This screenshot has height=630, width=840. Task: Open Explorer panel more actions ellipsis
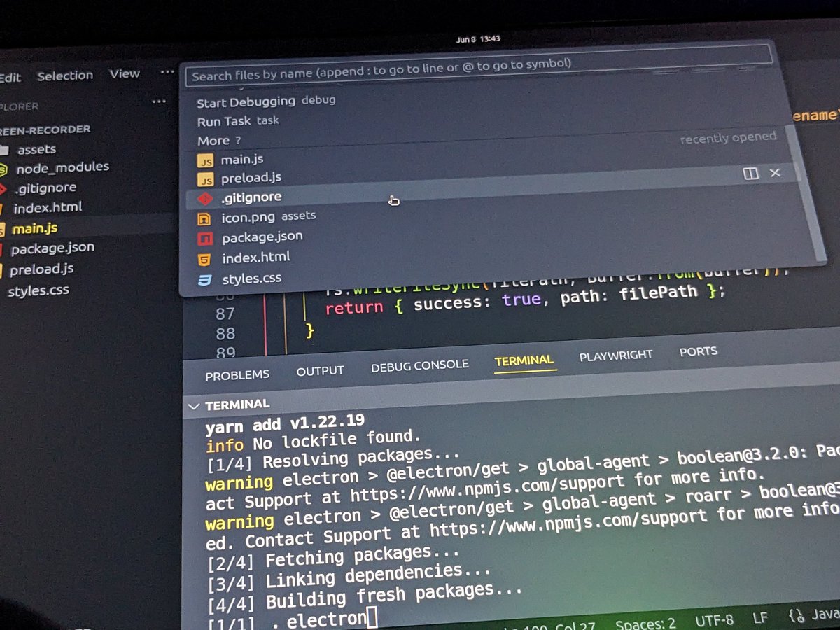tap(159, 101)
